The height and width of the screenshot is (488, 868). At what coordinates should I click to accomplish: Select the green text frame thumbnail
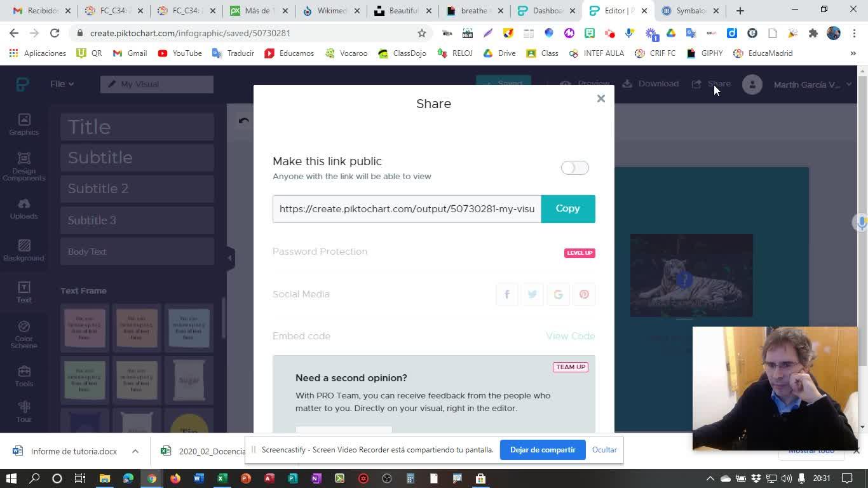[x=85, y=380]
